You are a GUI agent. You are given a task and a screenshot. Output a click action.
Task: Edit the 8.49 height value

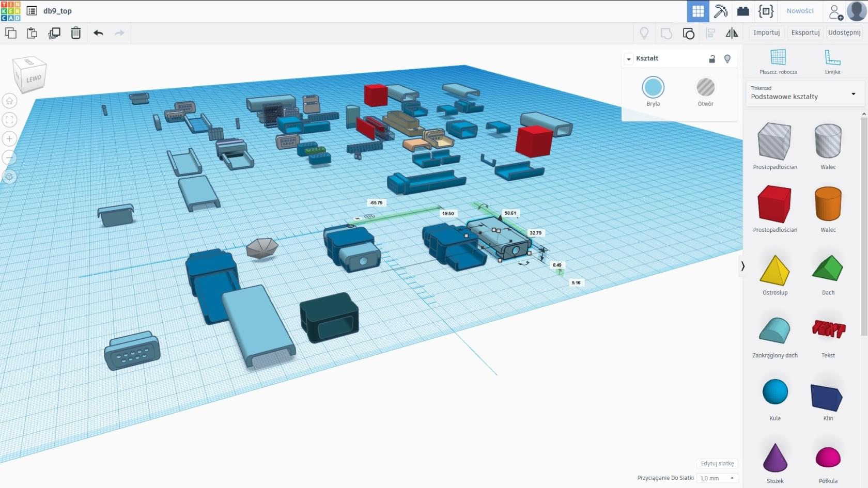557,265
